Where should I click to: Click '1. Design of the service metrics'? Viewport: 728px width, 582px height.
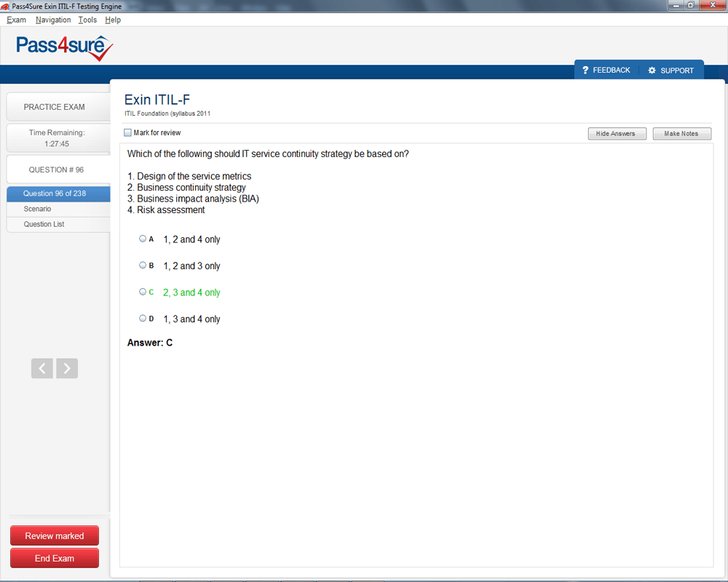tap(189, 176)
